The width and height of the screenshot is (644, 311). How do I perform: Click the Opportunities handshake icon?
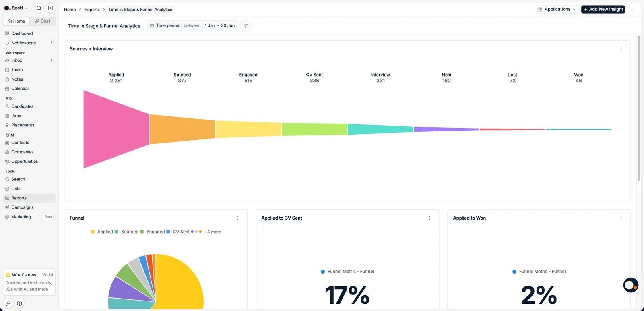coord(7,162)
